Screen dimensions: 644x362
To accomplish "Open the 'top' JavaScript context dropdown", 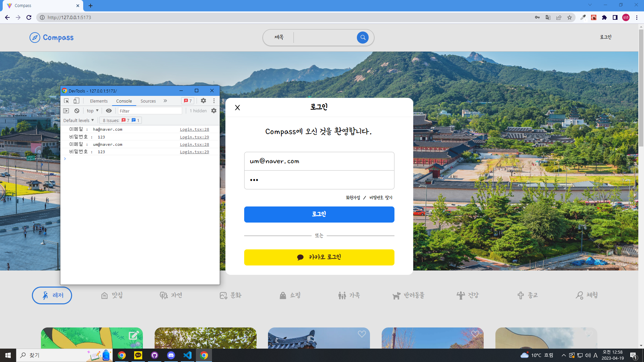I will tap(93, 111).
